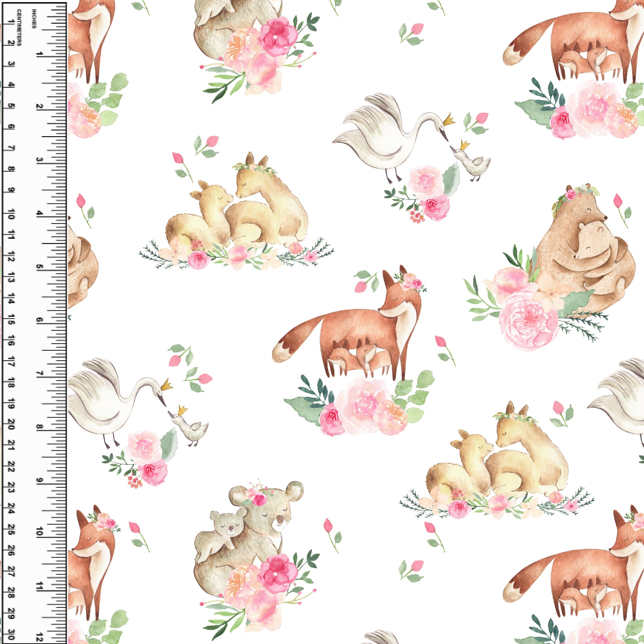Click the red berries under the top-center swan's flowers
This screenshot has height=644, width=644.
click(417, 216)
